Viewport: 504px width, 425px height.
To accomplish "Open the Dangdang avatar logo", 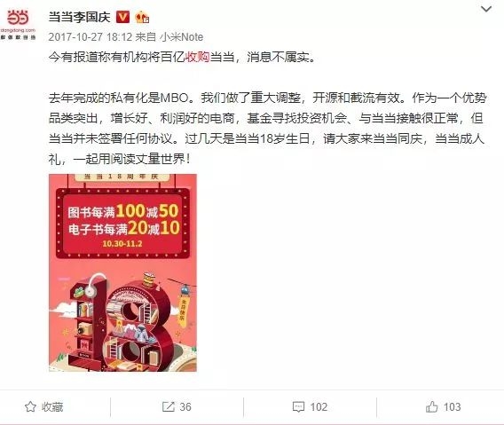I will point(18,25).
